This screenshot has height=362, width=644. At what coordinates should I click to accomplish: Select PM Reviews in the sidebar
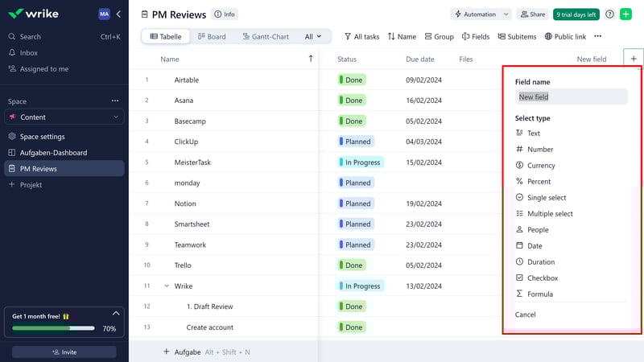click(x=64, y=168)
